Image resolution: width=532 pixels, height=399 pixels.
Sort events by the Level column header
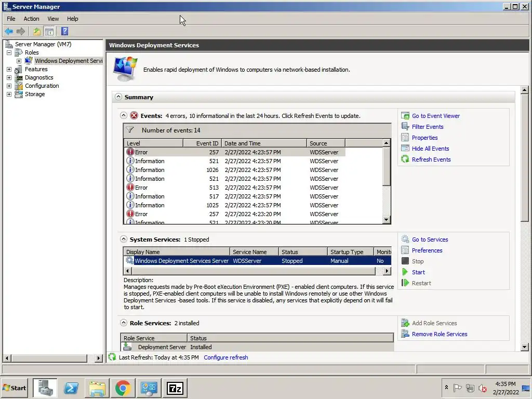(154, 143)
